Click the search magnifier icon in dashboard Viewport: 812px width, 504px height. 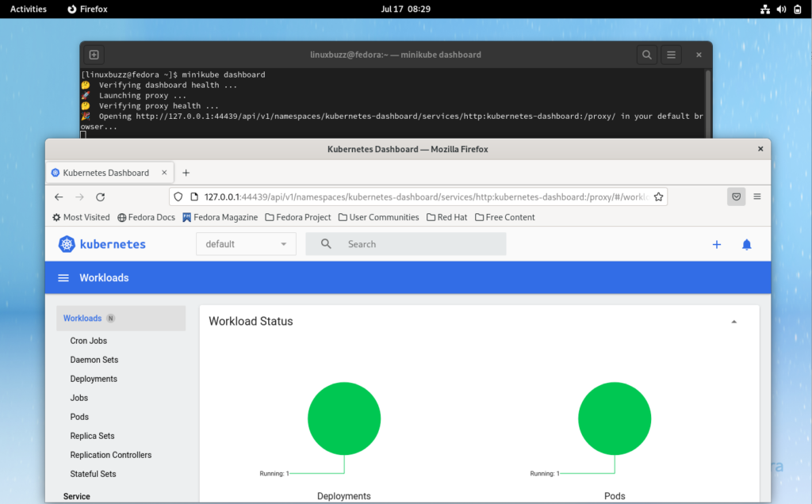pyautogui.click(x=326, y=244)
